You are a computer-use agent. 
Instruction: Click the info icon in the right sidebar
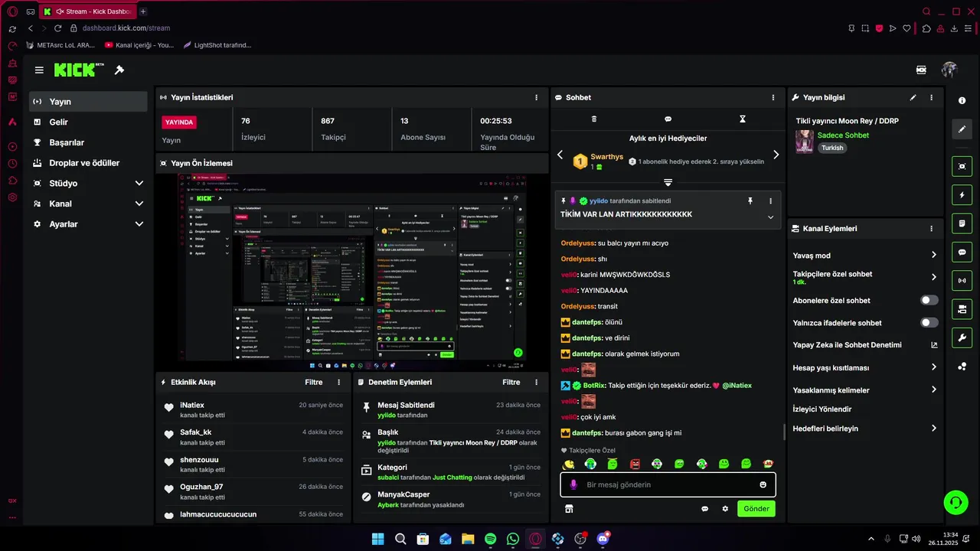pyautogui.click(x=962, y=101)
